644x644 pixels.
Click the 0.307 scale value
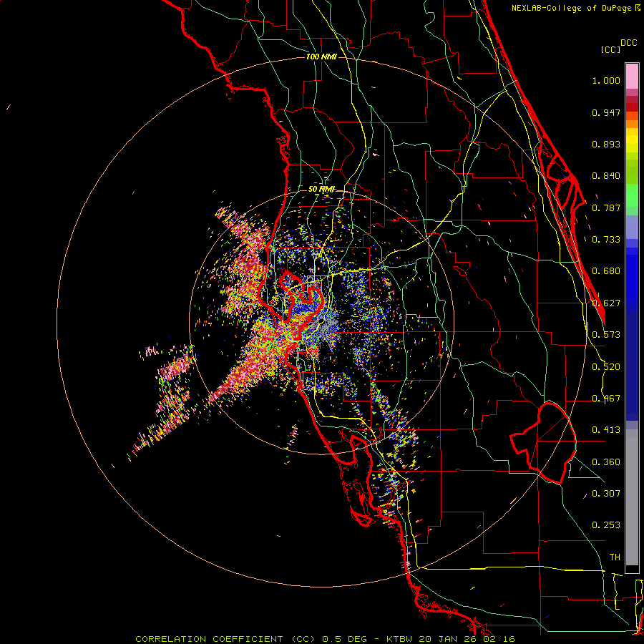[606, 494]
